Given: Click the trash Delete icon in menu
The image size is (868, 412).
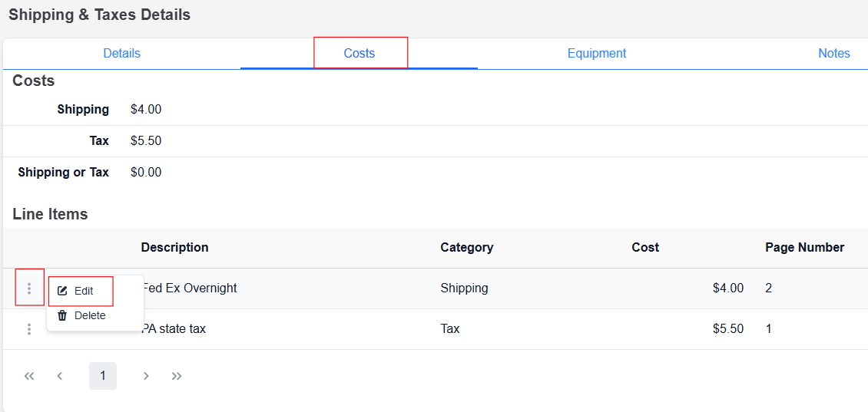Looking at the screenshot, I should click(62, 315).
